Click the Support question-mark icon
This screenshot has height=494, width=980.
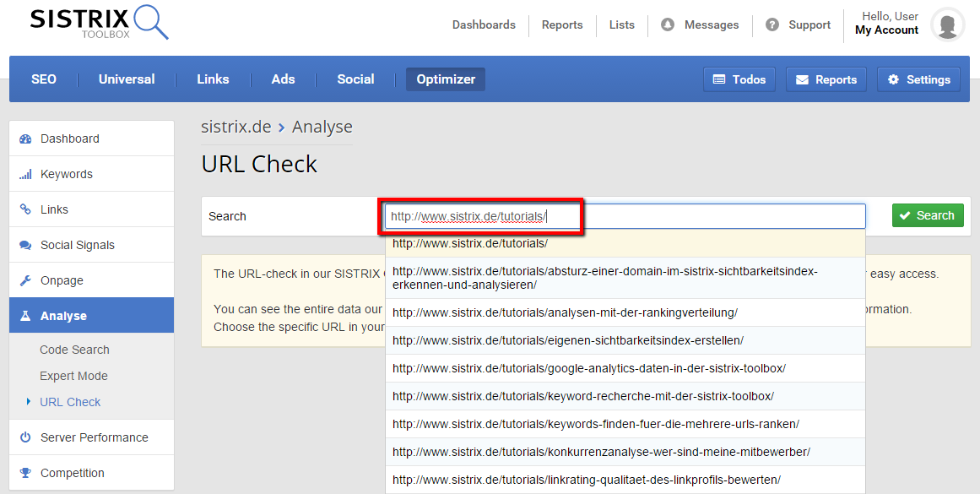[771, 24]
